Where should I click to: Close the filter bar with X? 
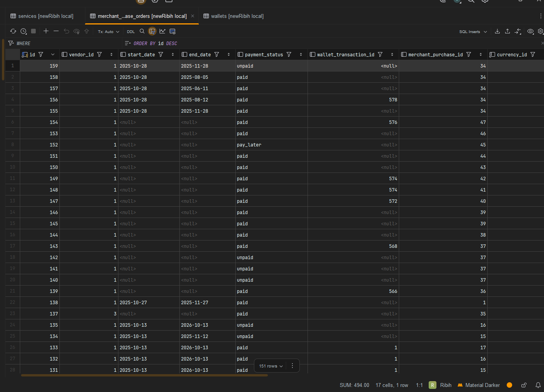(542, 43)
